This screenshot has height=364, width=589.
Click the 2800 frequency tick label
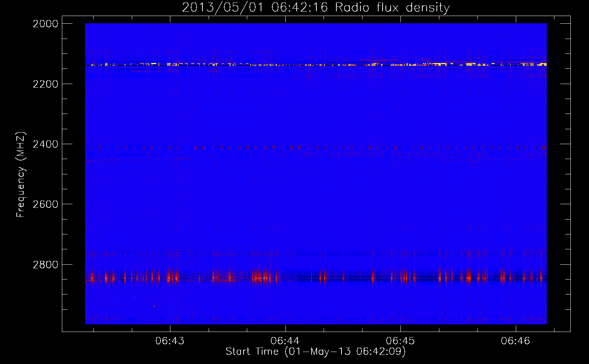46,265
